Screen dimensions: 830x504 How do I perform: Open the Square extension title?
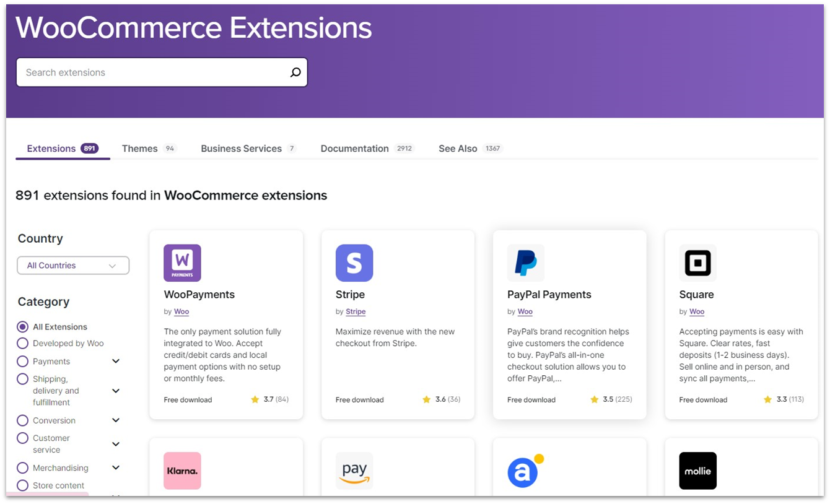click(x=696, y=295)
